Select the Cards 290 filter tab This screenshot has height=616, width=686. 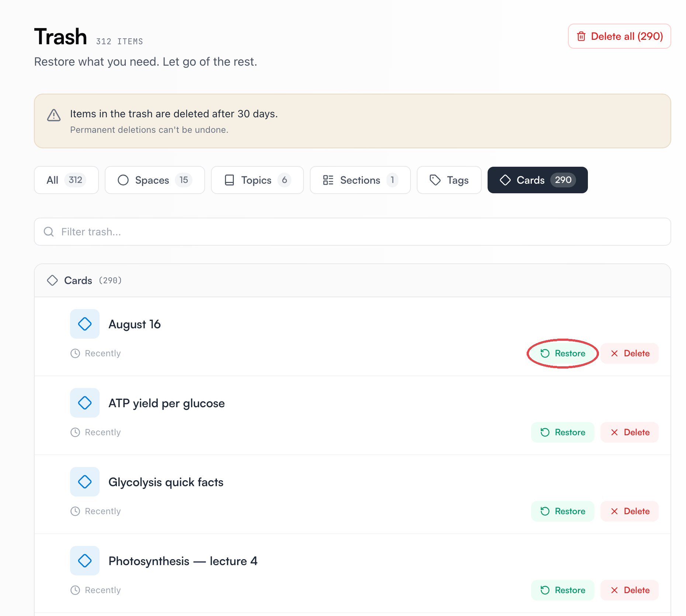(538, 180)
